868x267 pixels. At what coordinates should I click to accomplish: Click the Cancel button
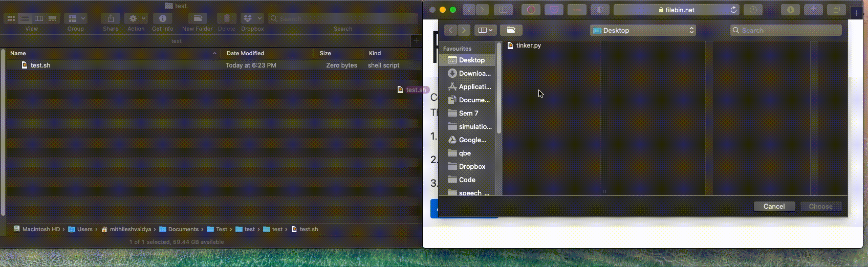(x=774, y=206)
